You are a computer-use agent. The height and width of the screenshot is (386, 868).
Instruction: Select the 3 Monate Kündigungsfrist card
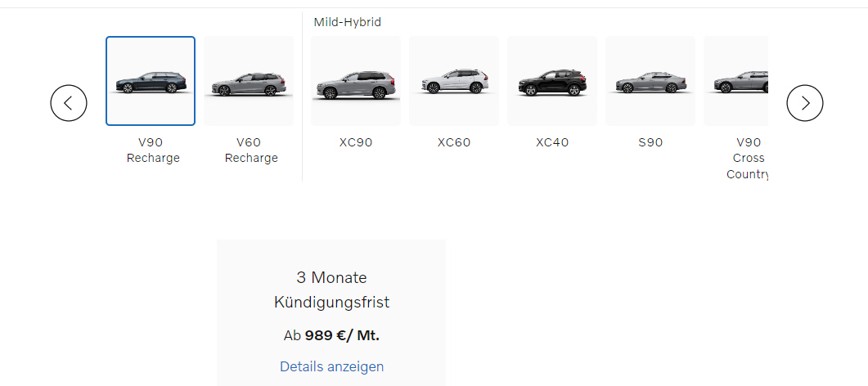pos(331,289)
